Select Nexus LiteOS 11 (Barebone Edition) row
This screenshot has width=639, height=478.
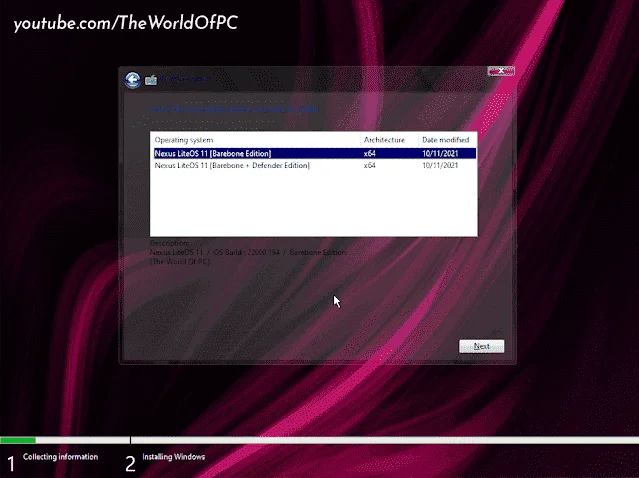click(x=313, y=154)
